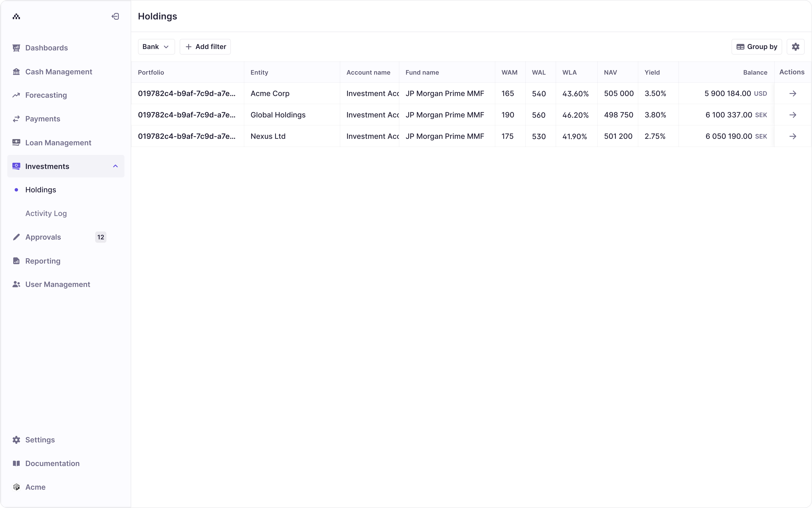This screenshot has height=508, width=812.
Task: Click the 498 750 NAV value
Action: pos(618,115)
